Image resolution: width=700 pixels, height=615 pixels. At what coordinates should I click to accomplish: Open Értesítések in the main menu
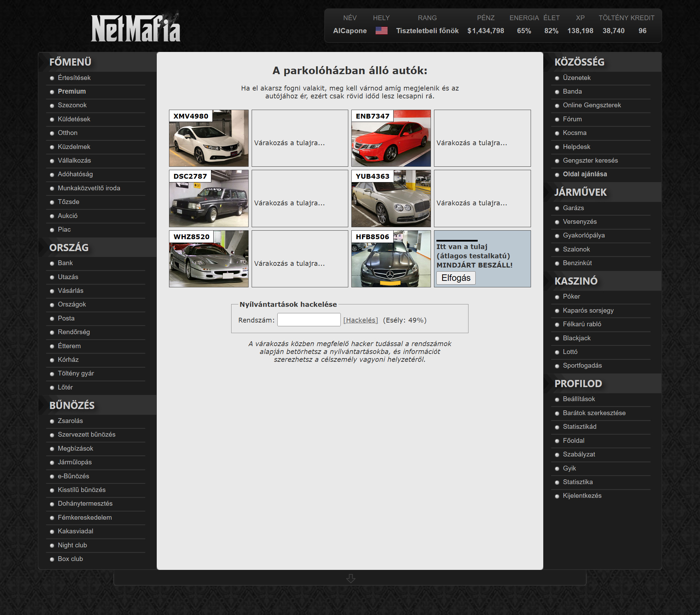click(74, 78)
